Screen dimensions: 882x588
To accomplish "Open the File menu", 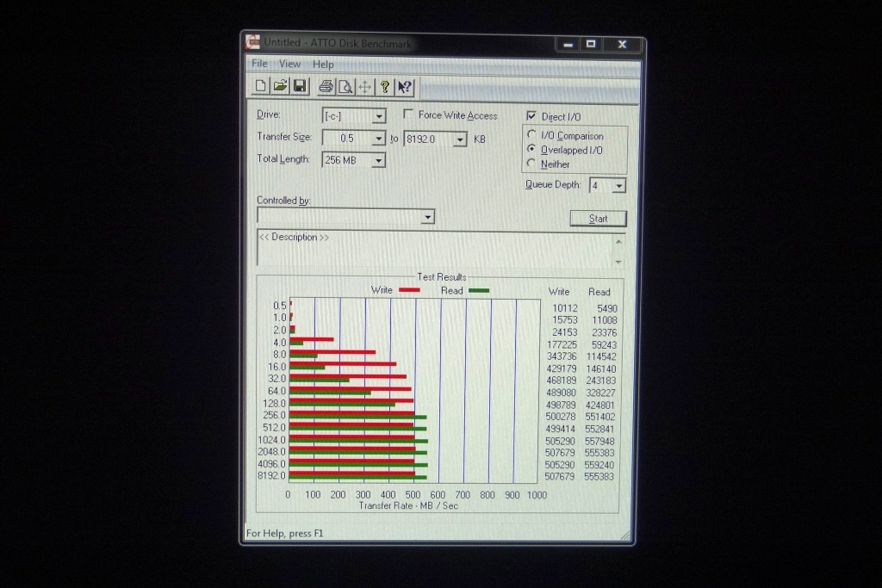I will tap(259, 64).
